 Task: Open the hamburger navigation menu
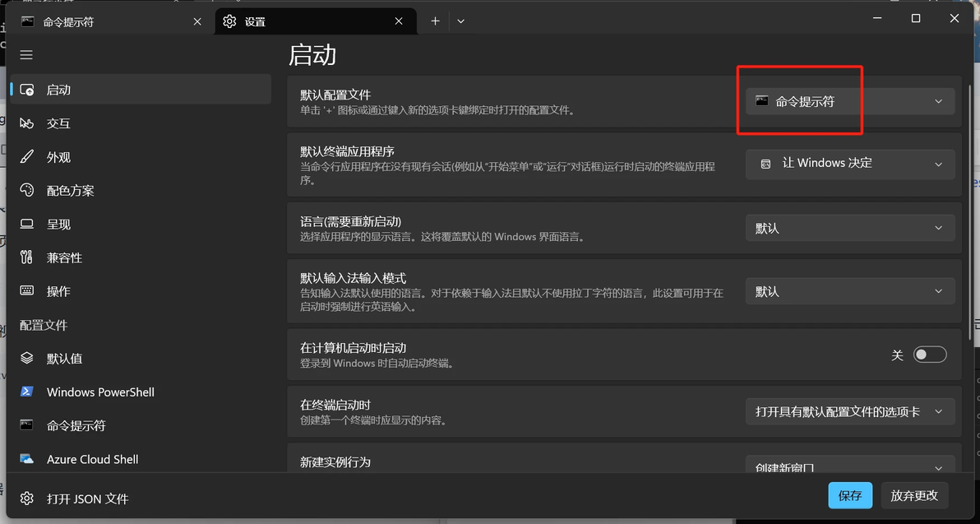click(26, 55)
